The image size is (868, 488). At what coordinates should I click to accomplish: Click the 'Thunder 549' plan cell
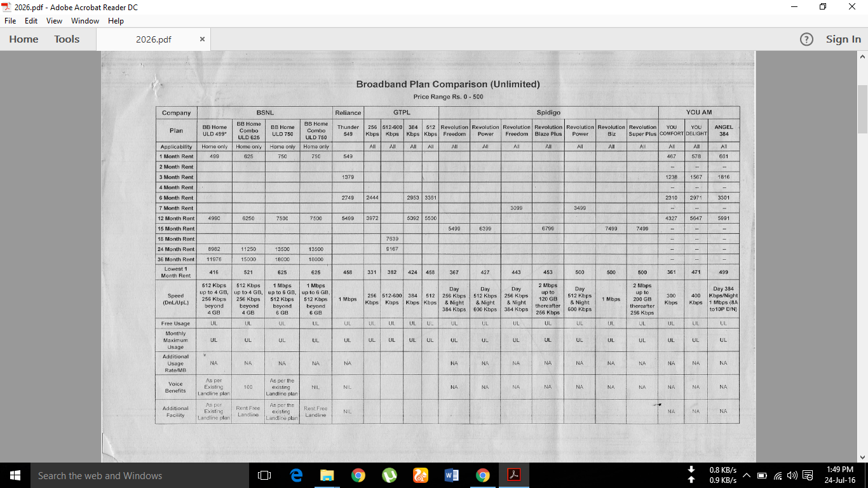pyautogui.click(x=348, y=130)
